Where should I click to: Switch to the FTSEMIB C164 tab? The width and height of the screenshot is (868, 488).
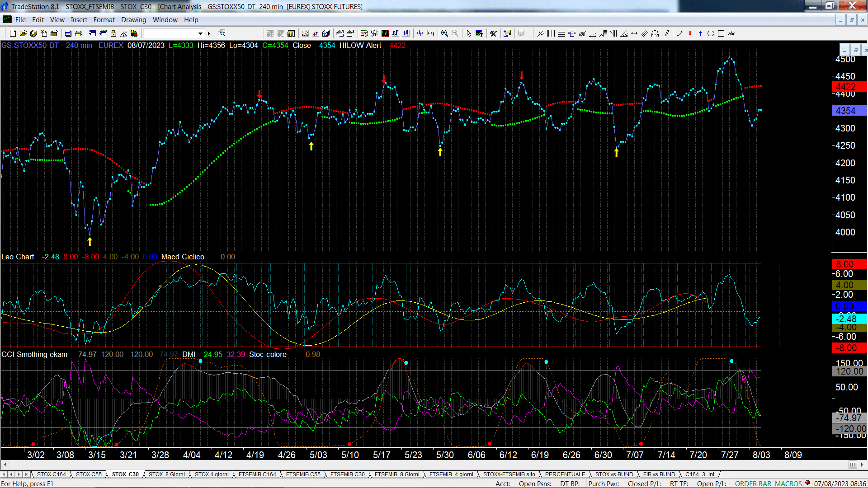point(257,474)
